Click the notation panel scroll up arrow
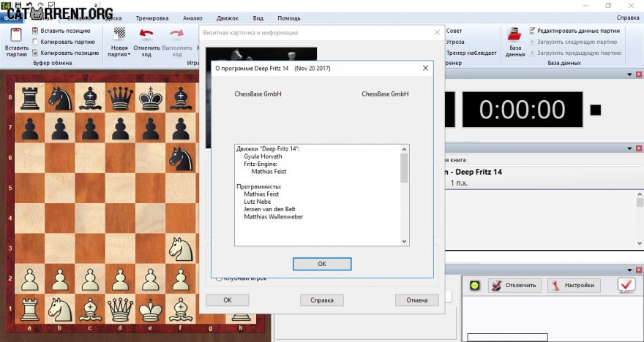The height and width of the screenshot is (342, 644). click(640, 194)
